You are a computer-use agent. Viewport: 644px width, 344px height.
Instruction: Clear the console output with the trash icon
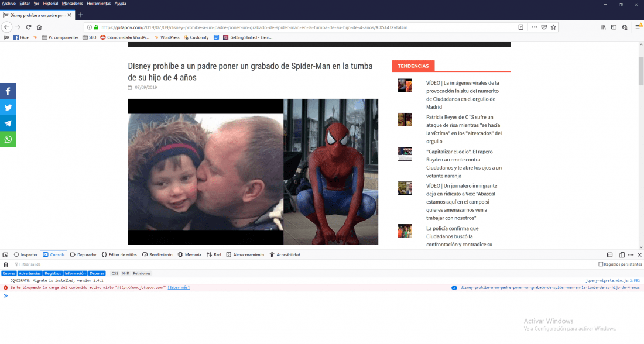click(6, 264)
